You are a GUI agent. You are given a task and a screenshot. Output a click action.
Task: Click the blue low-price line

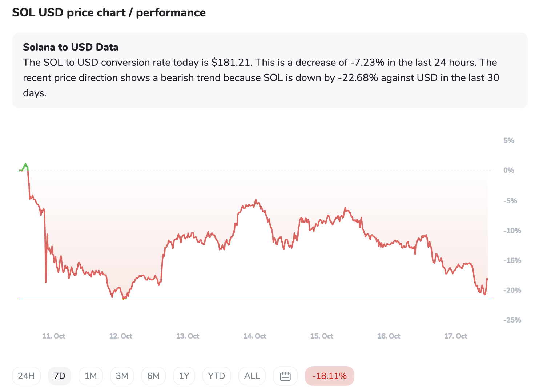point(254,299)
